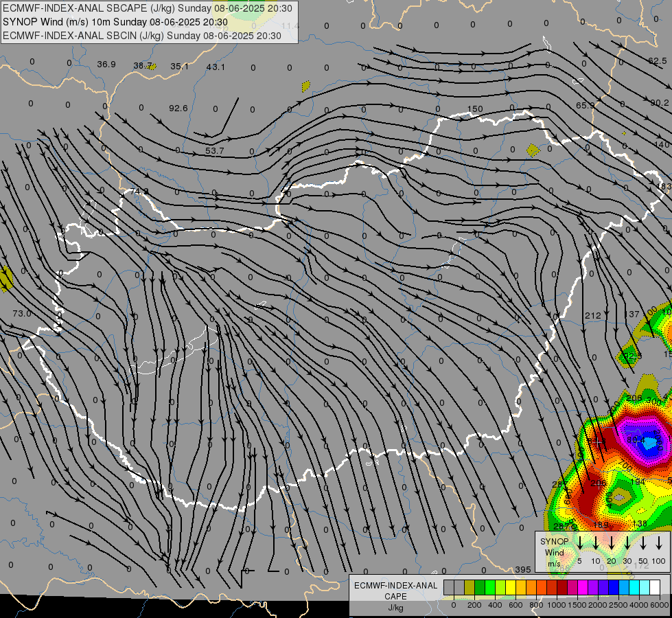Click the wind arrow icon above 10
This screenshot has height=618, width=672.
[x=596, y=542]
